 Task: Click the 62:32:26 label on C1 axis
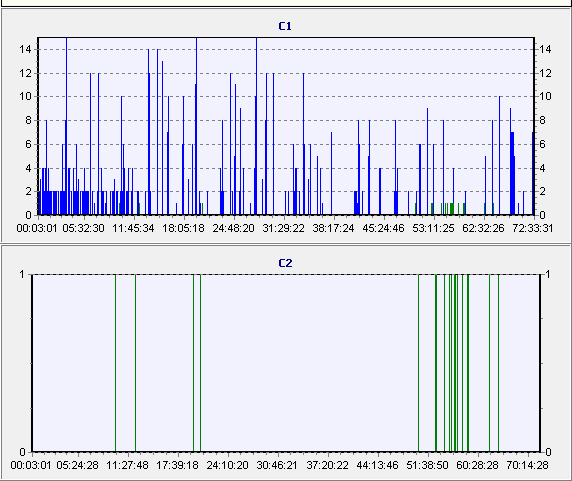point(483,228)
